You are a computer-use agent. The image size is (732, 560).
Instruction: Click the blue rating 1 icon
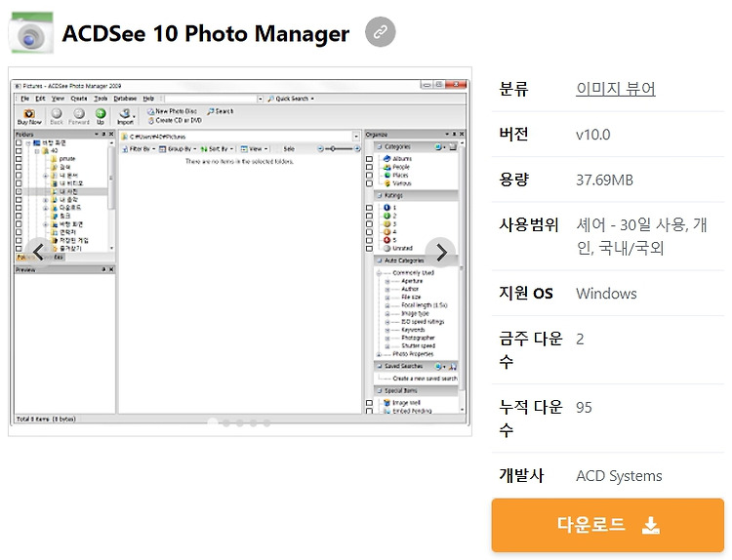(386, 208)
